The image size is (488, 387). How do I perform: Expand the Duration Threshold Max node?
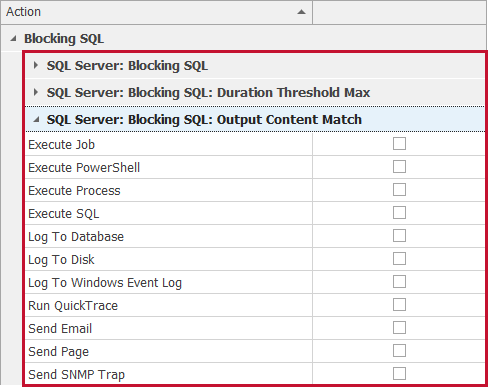coord(36,92)
